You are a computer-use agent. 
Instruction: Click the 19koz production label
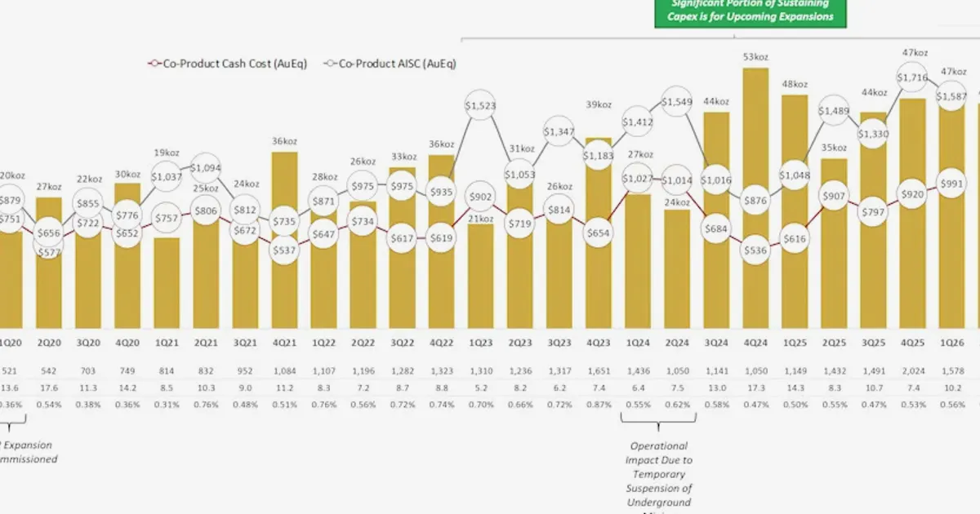click(x=167, y=152)
